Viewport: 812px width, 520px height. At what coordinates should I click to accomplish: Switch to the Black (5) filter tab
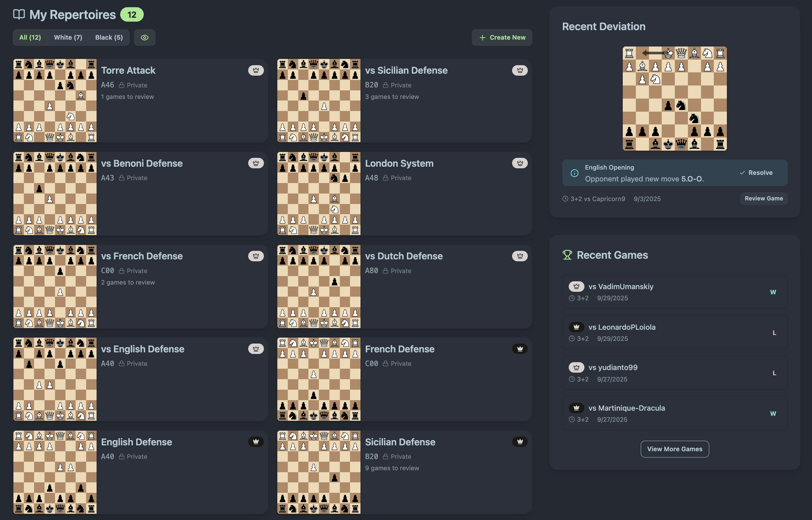[x=109, y=37]
